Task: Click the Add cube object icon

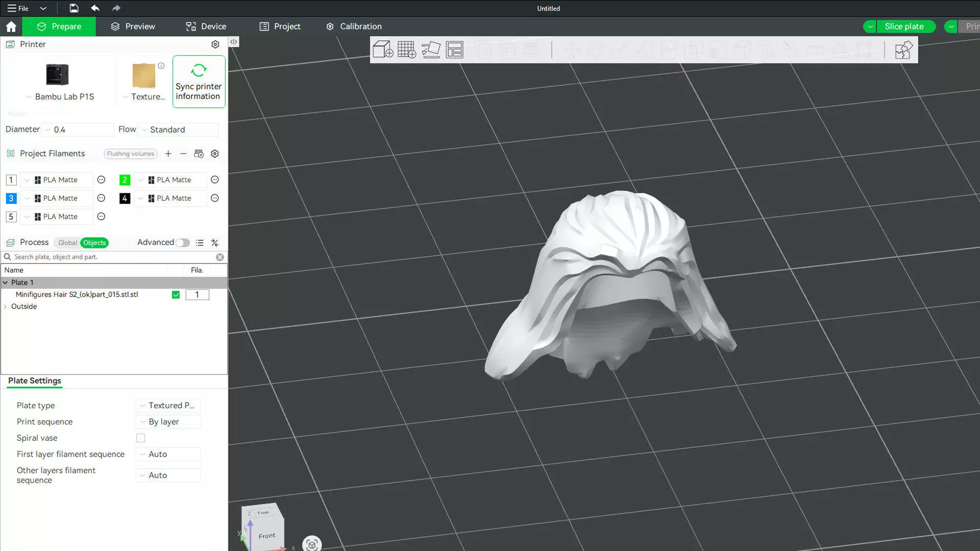Action: tap(383, 50)
